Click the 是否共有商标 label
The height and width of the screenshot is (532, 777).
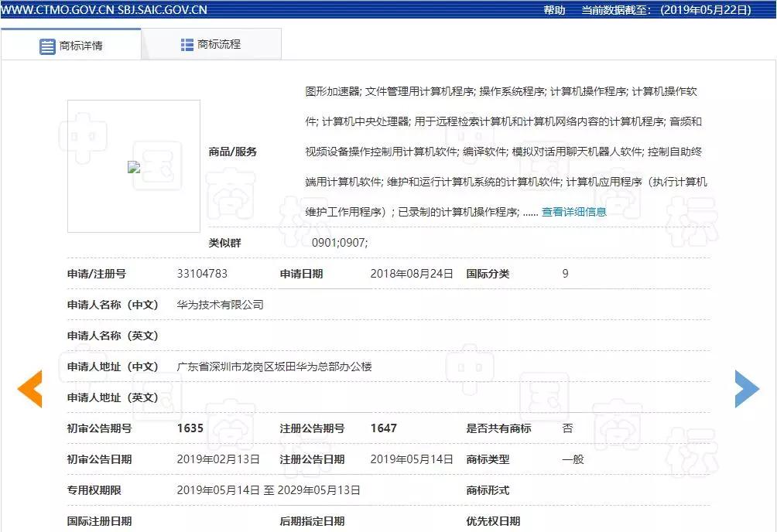click(x=498, y=428)
